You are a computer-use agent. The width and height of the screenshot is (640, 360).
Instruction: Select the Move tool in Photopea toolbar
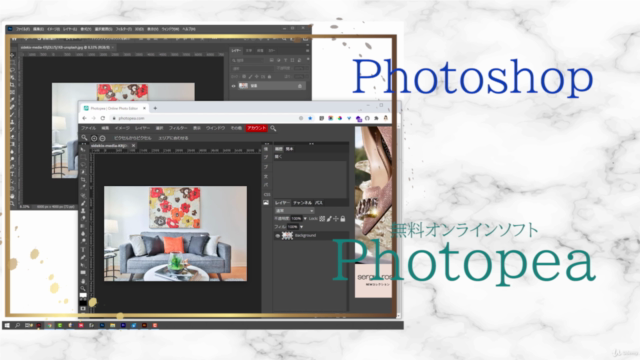tap(83, 149)
